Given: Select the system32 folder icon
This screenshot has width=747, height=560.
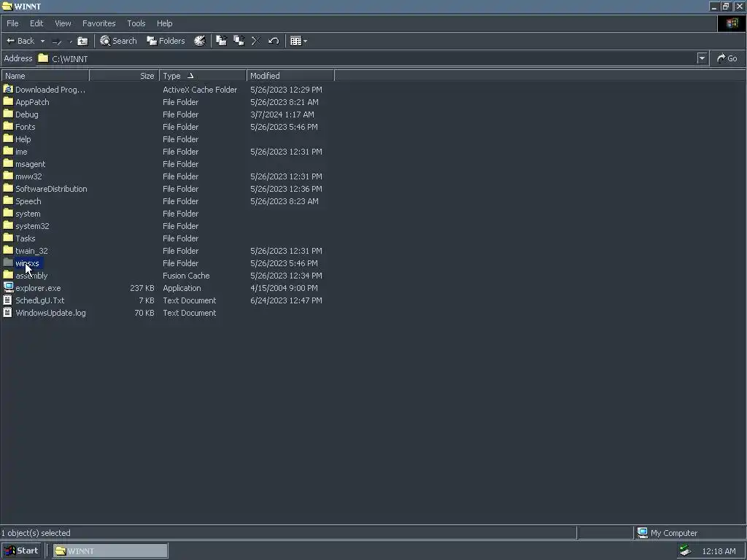Looking at the screenshot, I should click(8, 225).
